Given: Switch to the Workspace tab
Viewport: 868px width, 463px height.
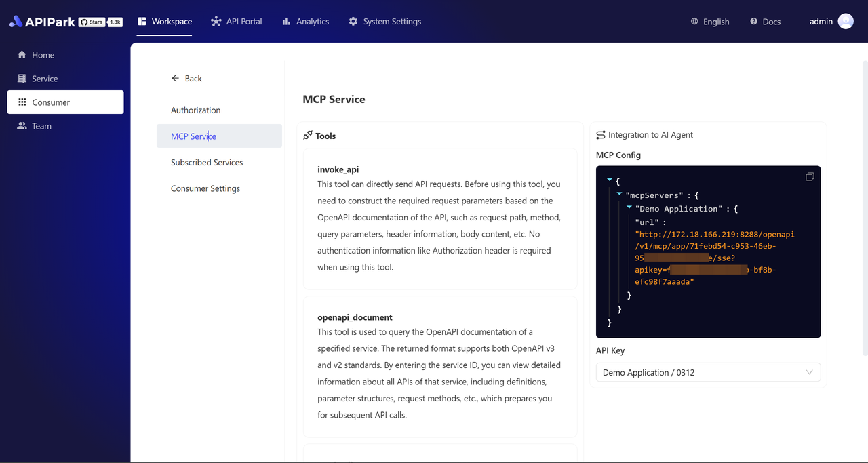Looking at the screenshot, I should coord(165,22).
